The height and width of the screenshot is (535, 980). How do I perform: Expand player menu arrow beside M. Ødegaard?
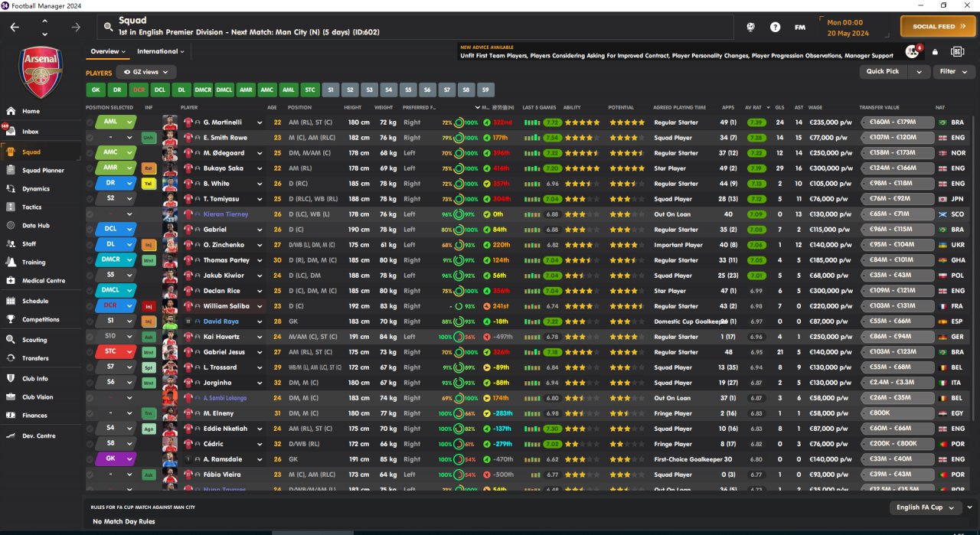coord(260,153)
